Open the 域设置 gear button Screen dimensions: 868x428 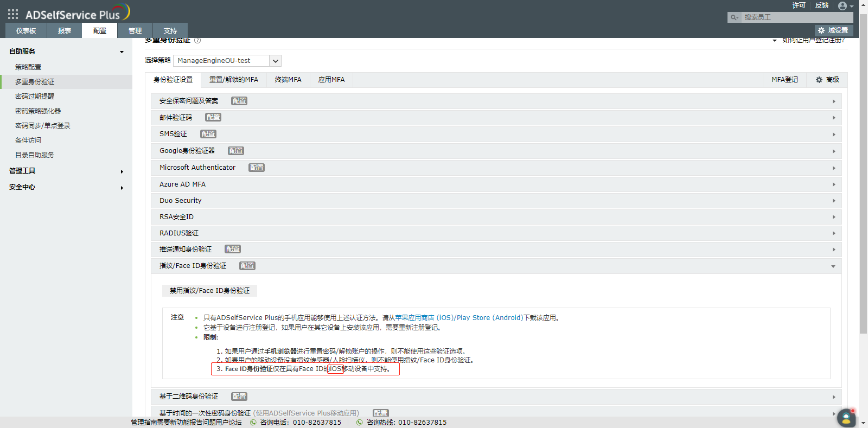point(833,30)
